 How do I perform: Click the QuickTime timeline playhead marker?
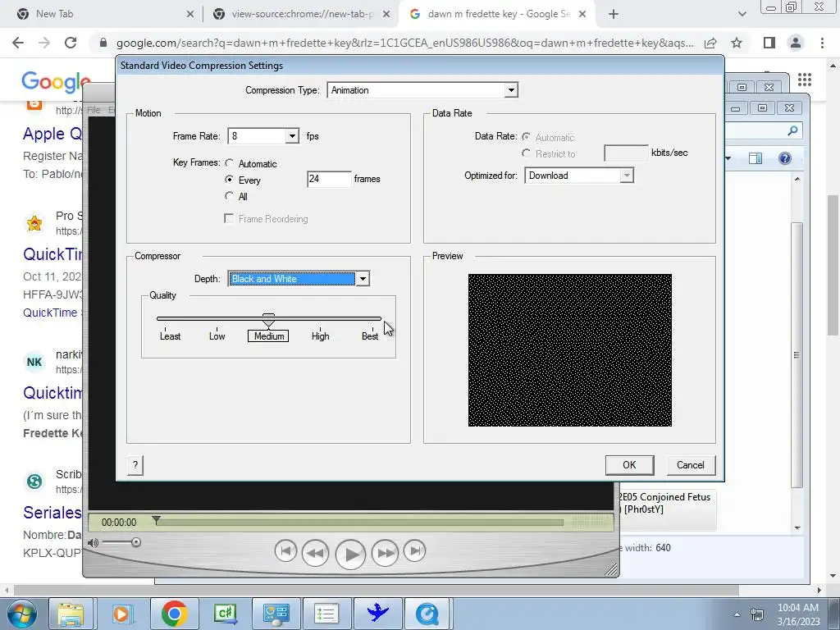pos(156,520)
